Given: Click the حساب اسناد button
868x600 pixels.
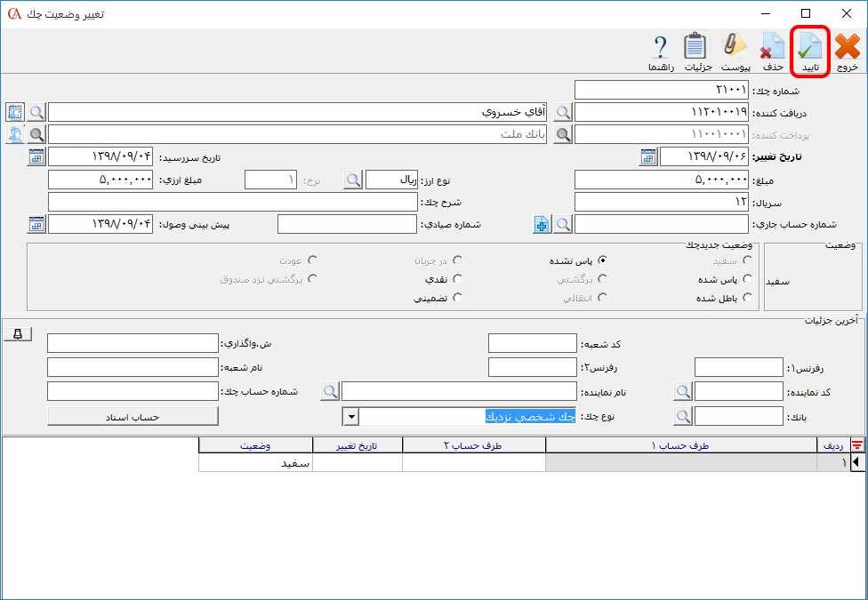Looking at the screenshot, I should (x=133, y=417).
